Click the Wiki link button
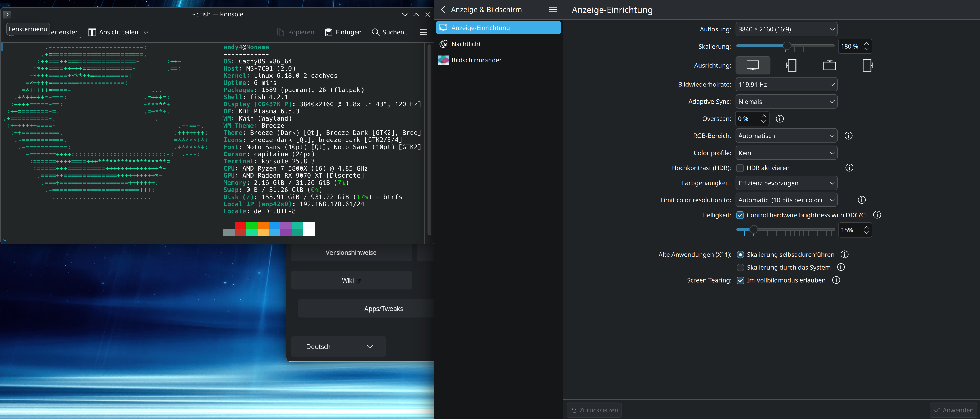The height and width of the screenshot is (419, 980). 351,280
